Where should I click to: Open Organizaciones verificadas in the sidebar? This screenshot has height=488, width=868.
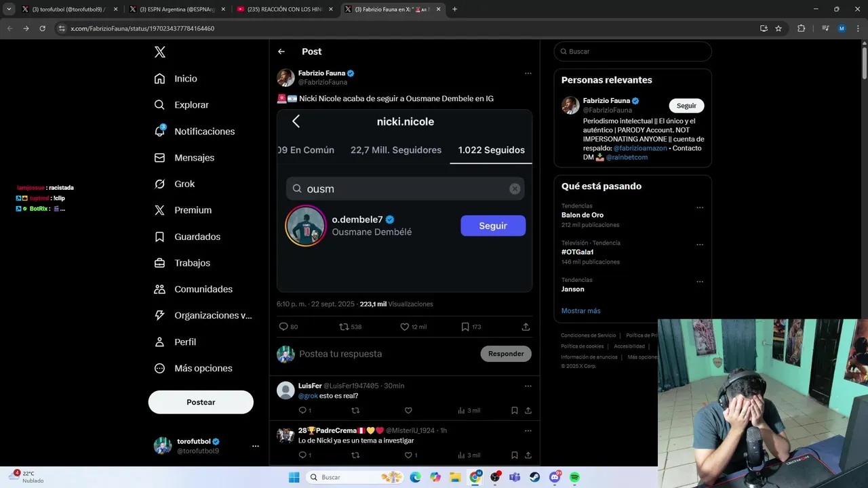[203, 315]
